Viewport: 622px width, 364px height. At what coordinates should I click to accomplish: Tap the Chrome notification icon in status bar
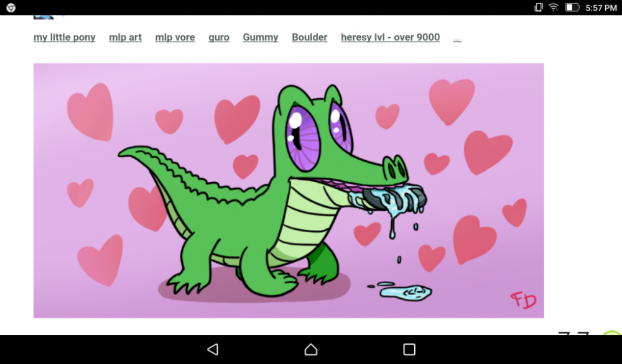click(11, 7)
